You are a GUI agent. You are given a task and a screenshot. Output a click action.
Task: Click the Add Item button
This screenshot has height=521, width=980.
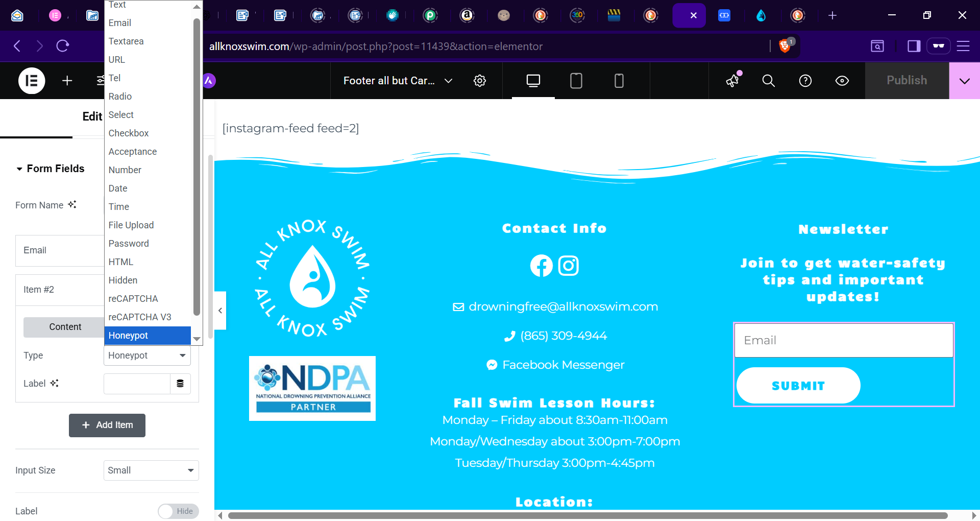tap(107, 425)
